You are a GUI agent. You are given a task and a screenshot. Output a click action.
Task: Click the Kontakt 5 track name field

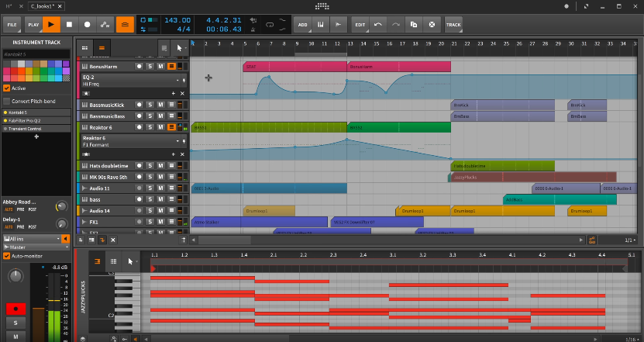point(36,54)
